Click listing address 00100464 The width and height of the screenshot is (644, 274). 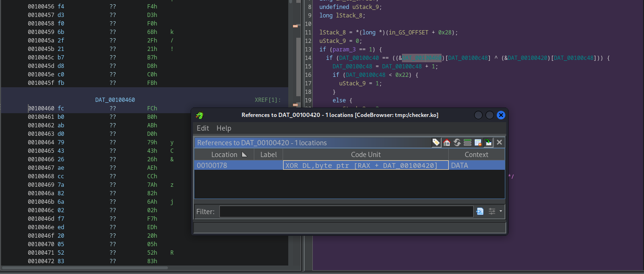pos(42,142)
